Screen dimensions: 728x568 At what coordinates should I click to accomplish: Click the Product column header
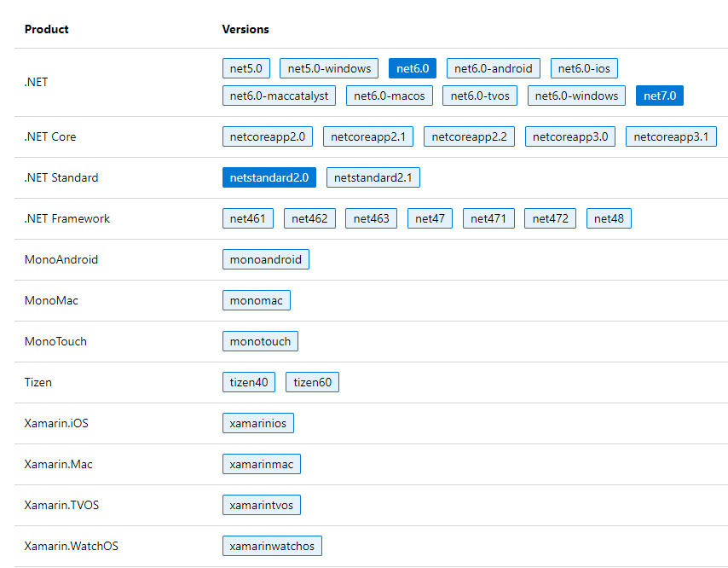[46, 29]
